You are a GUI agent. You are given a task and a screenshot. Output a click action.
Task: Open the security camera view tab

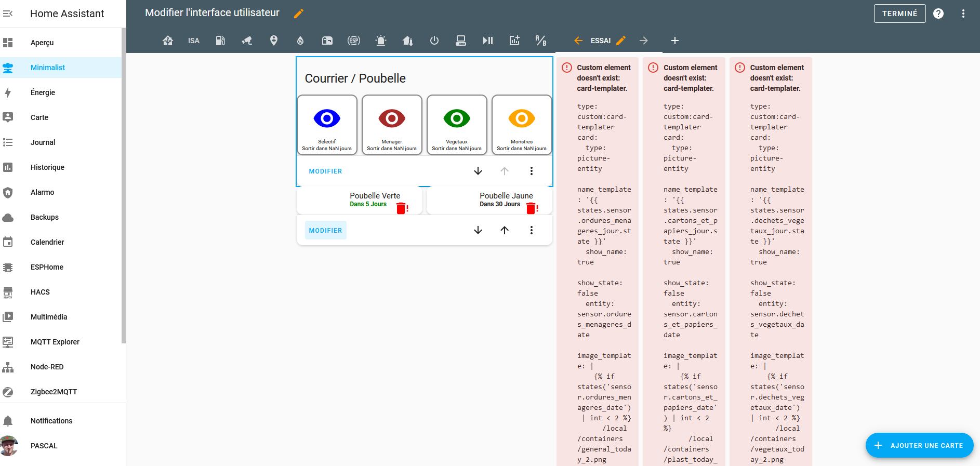tap(247, 41)
